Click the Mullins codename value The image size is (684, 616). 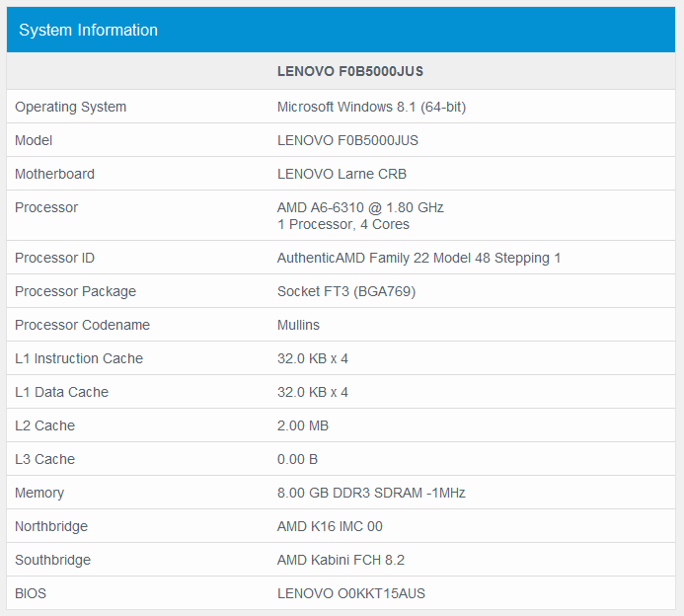pos(299,325)
